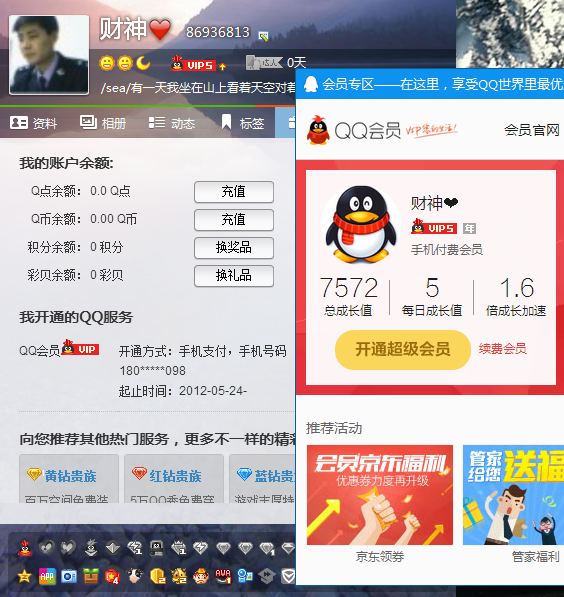Click the orange up-arrow next to VIP5
Image resolution: width=564 pixels, height=597 pixels.
(x=222, y=67)
